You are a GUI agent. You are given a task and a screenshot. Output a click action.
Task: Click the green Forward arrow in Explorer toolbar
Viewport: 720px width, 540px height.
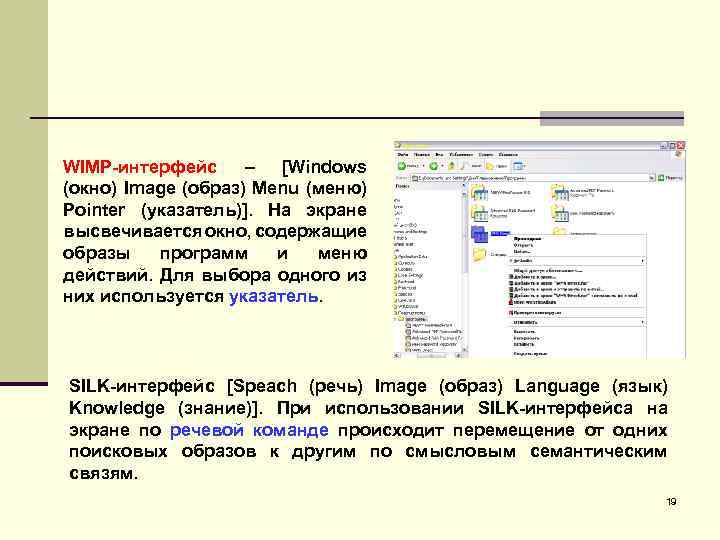(433, 166)
